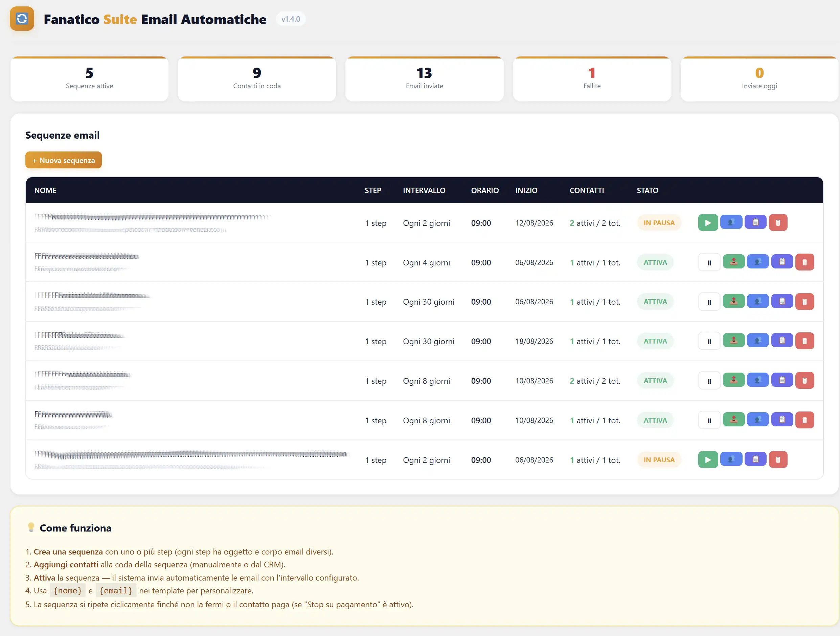This screenshot has width=840, height=636.
Task: Open the Sequenze attive stat card
Action: pos(89,79)
